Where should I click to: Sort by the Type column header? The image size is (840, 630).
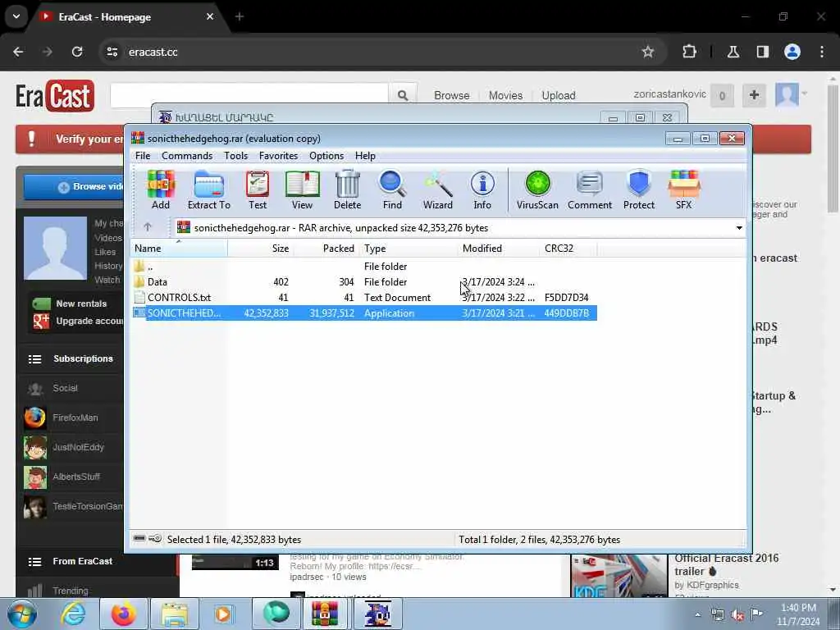coord(409,249)
